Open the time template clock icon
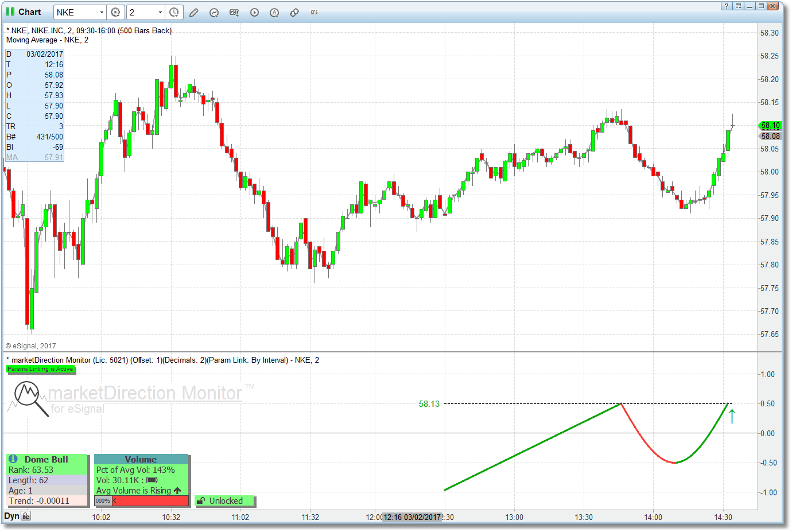The height and width of the screenshot is (532, 792). [174, 13]
